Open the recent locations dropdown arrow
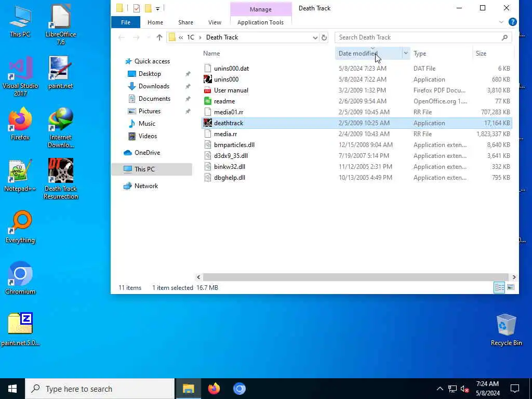532x399 pixels. [x=148, y=37]
